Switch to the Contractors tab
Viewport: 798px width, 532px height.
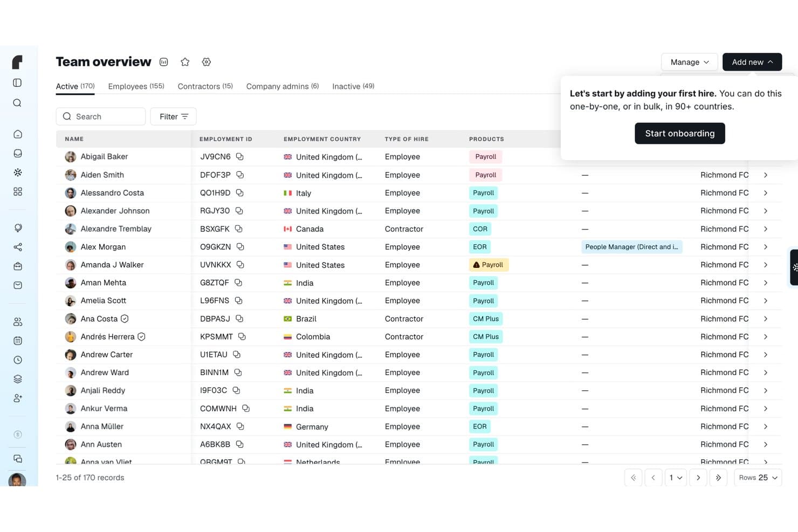tap(205, 86)
